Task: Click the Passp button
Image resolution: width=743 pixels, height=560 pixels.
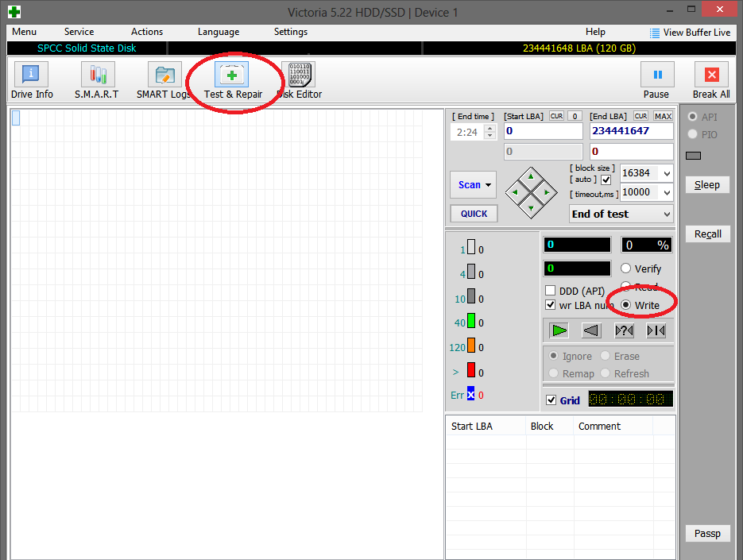Action: click(707, 534)
